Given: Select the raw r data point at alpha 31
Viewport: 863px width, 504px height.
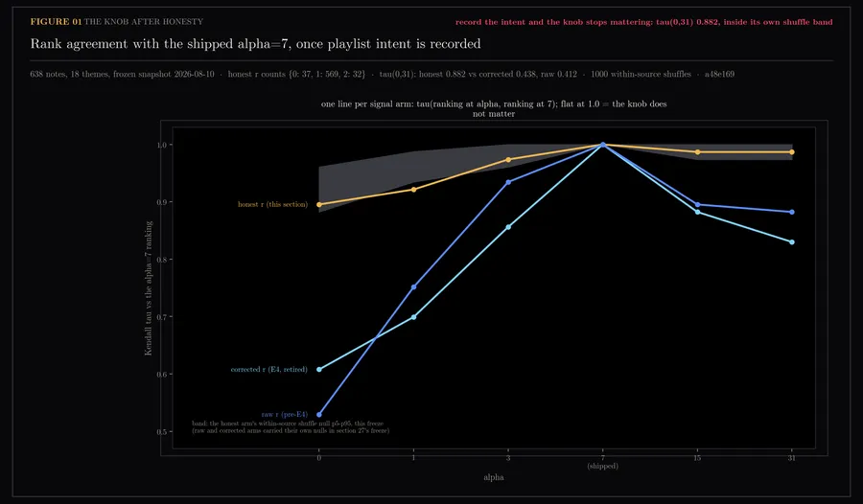Looking at the screenshot, I should (791, 213).
